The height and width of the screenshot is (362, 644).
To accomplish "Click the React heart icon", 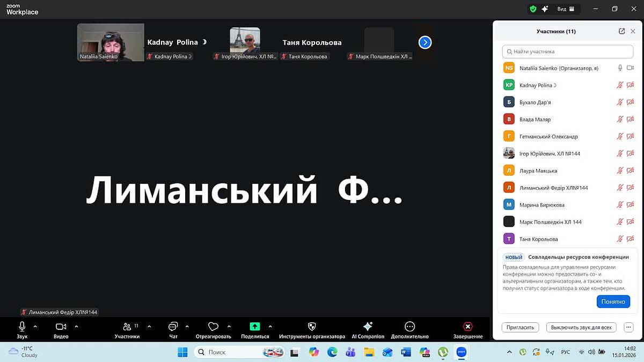I will point(213,327).
